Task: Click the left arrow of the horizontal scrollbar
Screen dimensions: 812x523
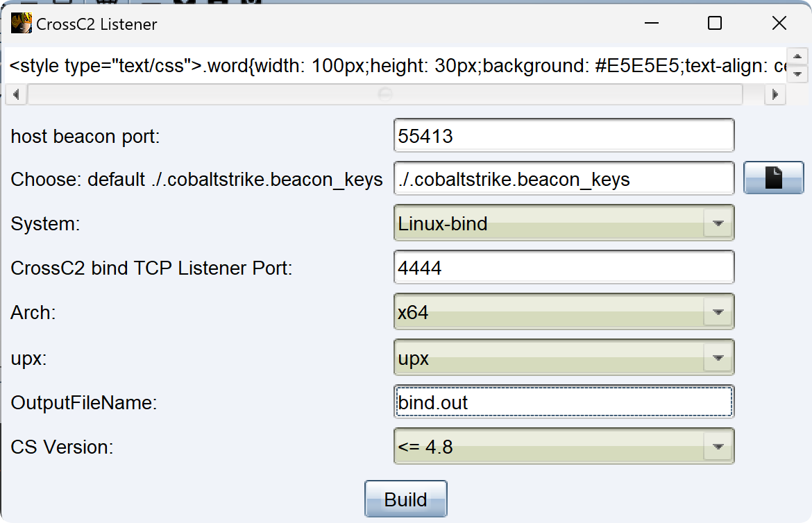Action: coord(16,95)
